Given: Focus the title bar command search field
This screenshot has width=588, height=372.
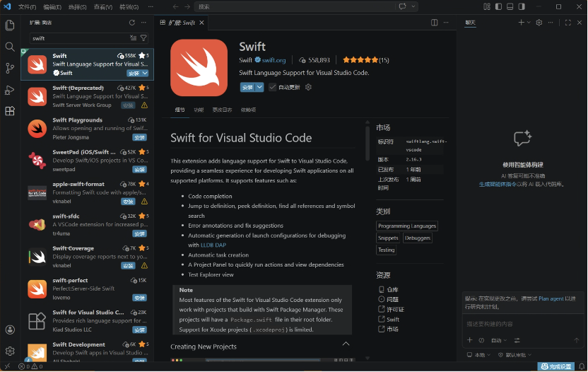Looking at the screenshot, I should [x=295, y=7].
